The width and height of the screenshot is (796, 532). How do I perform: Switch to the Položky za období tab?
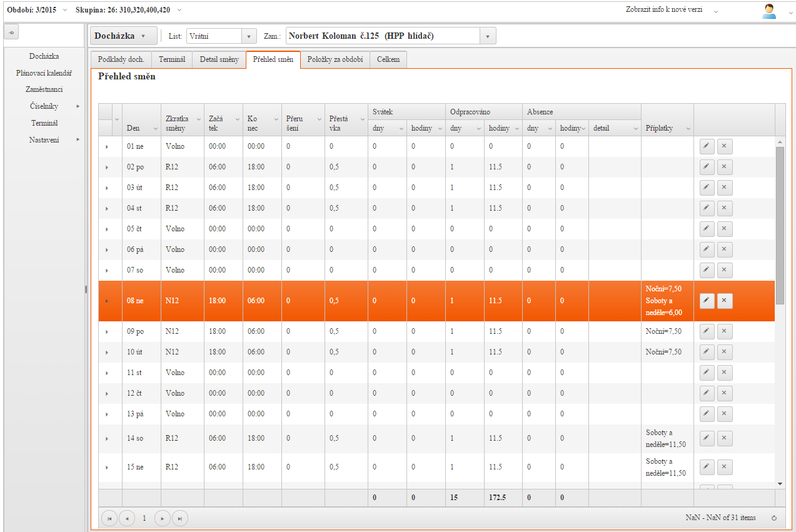pyautogui.click(x=335, y=59)
